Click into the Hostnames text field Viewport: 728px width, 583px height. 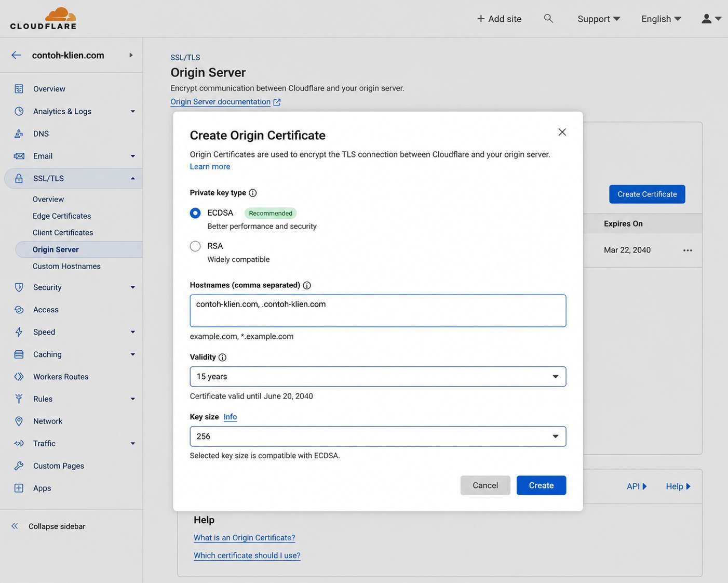(378, 311)
